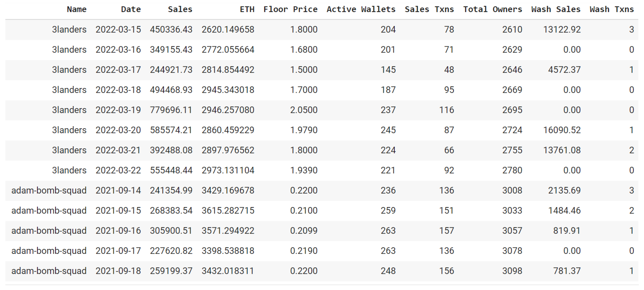Select sales txns value 157
Viewport: 644px width, 290px height.
[x=447, y=230]
